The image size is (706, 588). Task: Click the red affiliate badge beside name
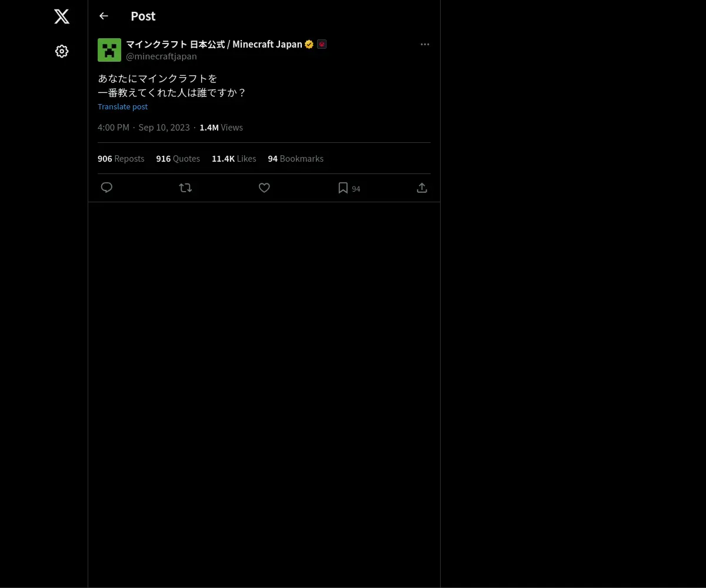pos(322,44)
